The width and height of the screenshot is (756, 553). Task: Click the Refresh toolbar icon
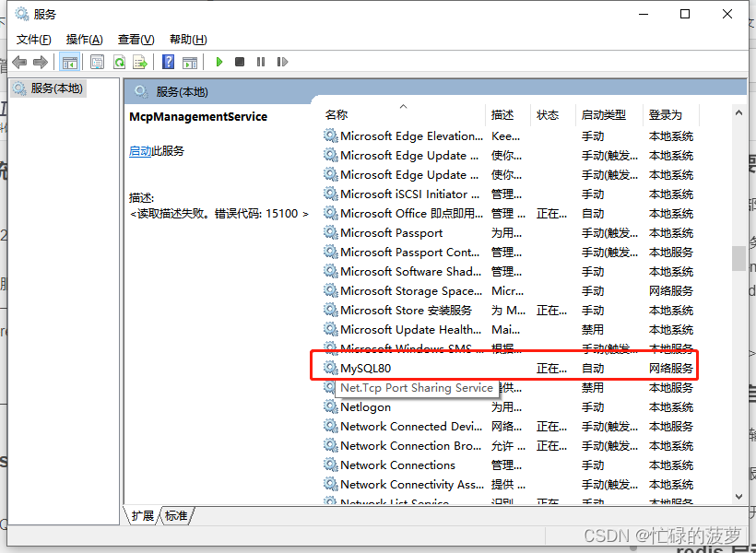(x=119, y=62)
